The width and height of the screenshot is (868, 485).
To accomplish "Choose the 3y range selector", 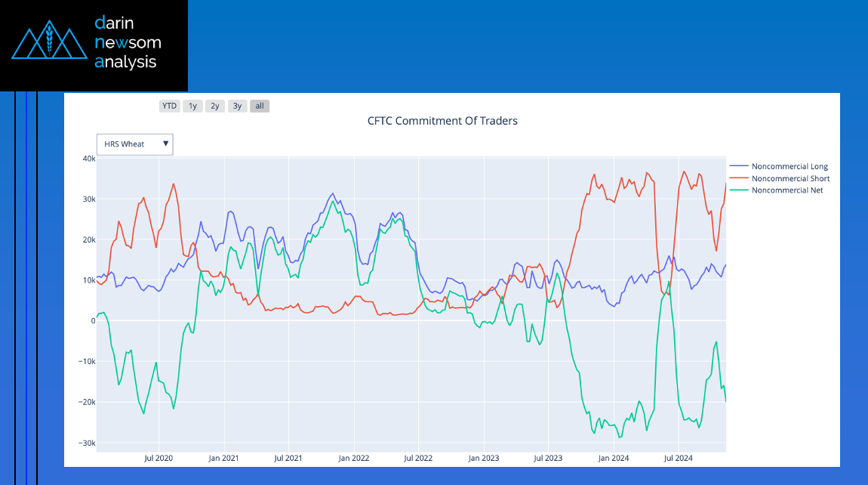I will pyautogui.click(x=237, y=106).
